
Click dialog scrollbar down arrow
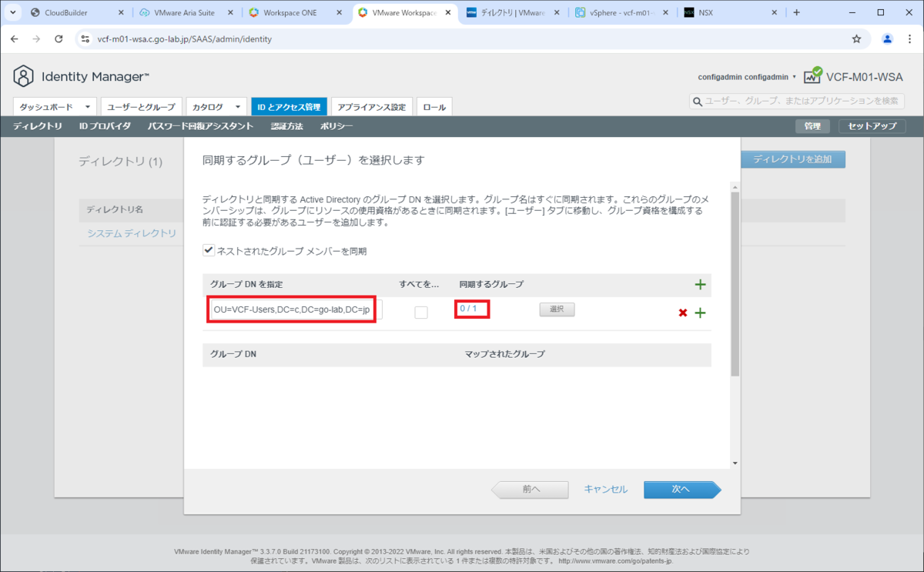(735, 463)
